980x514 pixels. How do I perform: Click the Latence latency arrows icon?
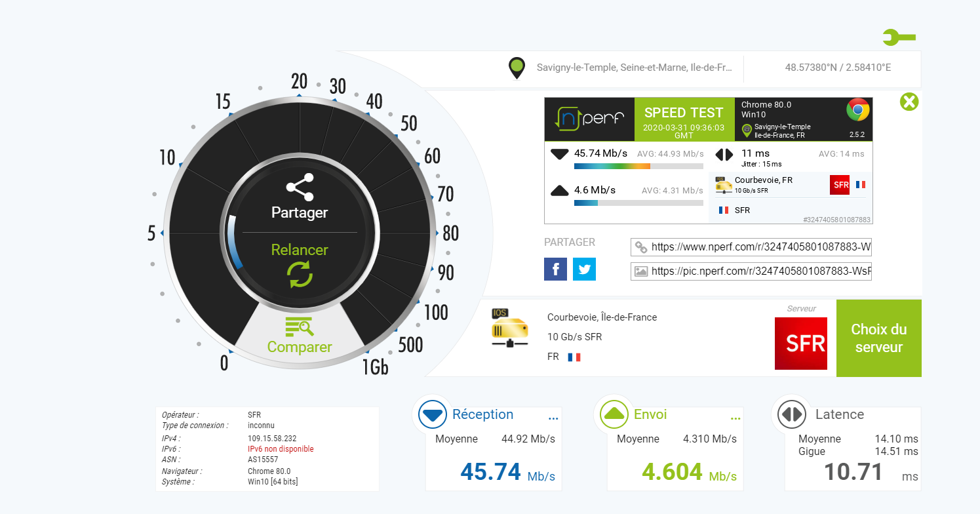[x=792, y=414]
